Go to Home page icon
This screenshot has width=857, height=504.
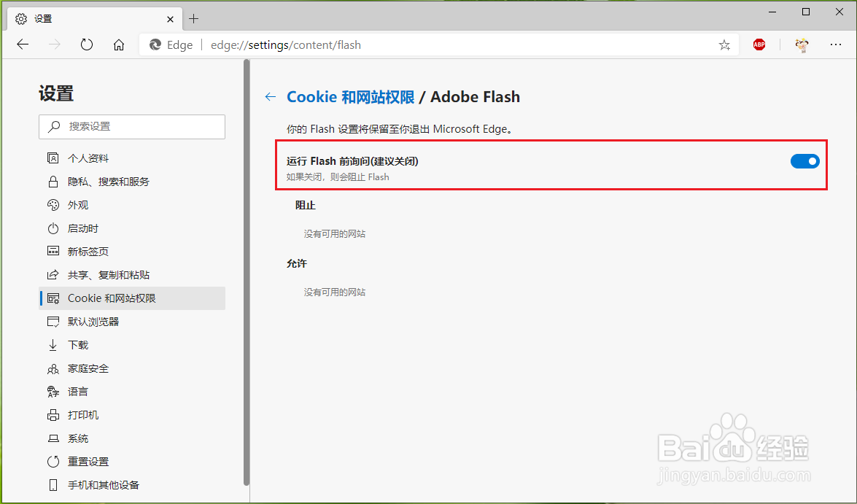click(x=119, y=44)
